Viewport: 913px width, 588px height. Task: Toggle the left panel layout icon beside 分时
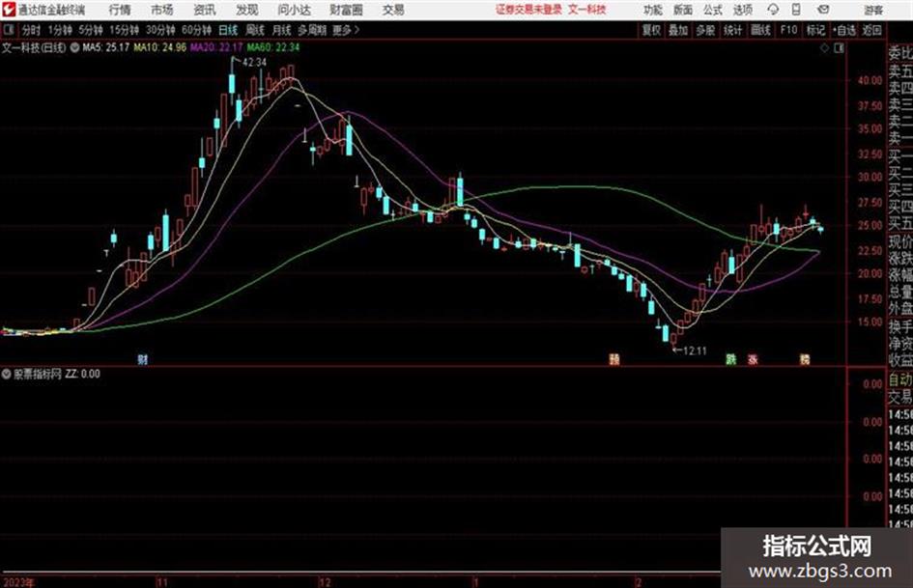click(x=9, y=30)
